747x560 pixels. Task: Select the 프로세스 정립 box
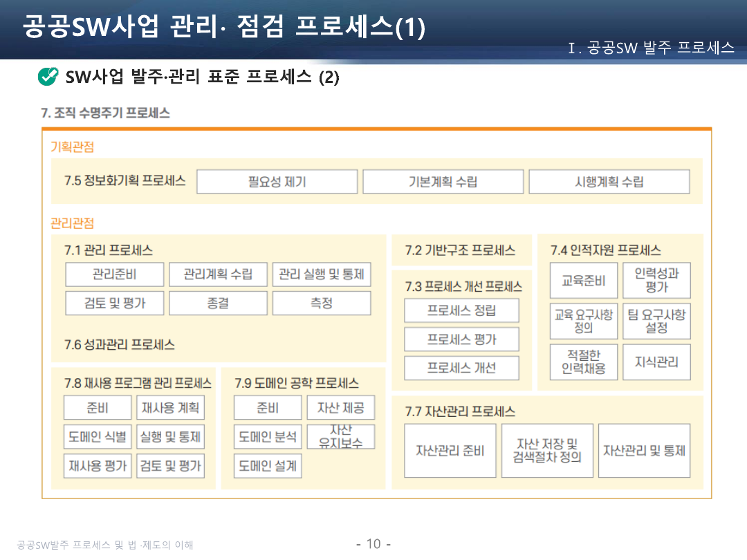[461, 310]
